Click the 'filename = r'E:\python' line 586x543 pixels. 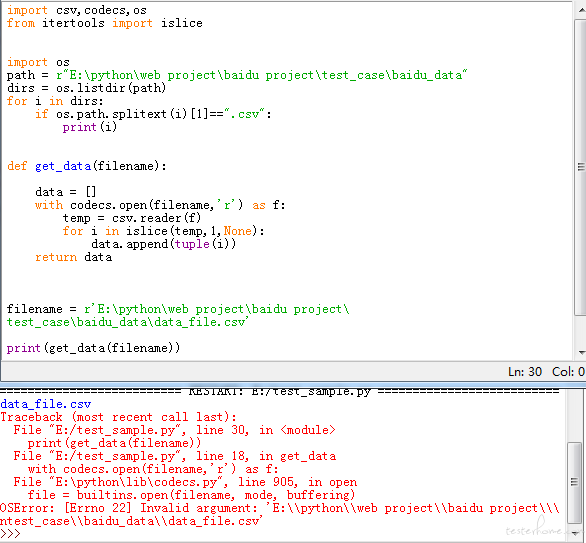(x=178, y=309)
